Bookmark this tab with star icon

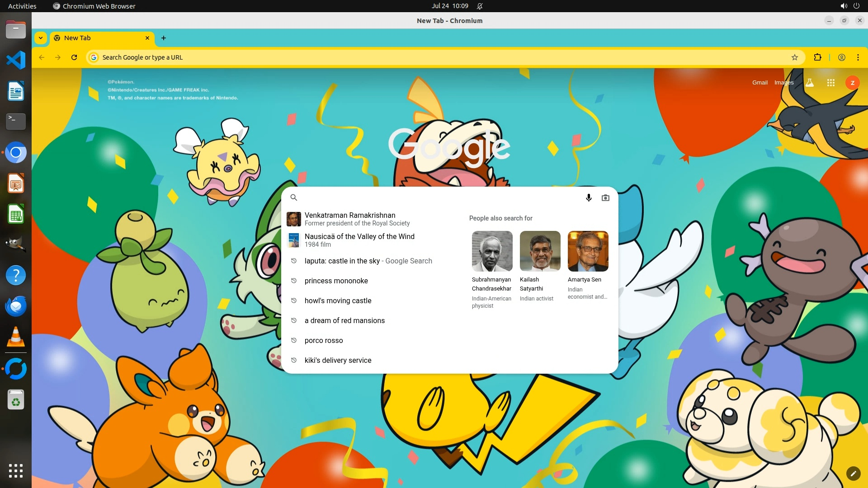coord(794,57)
